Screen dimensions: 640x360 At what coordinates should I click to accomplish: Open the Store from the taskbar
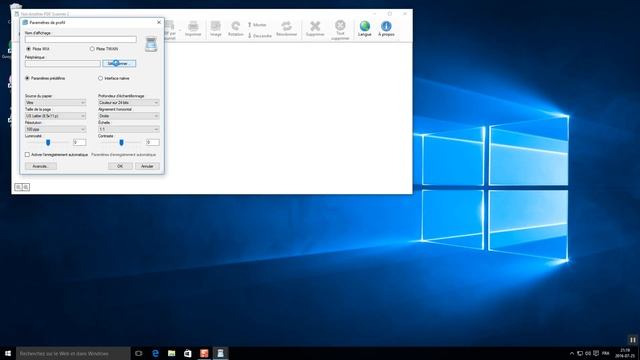(x=188, y=353)
